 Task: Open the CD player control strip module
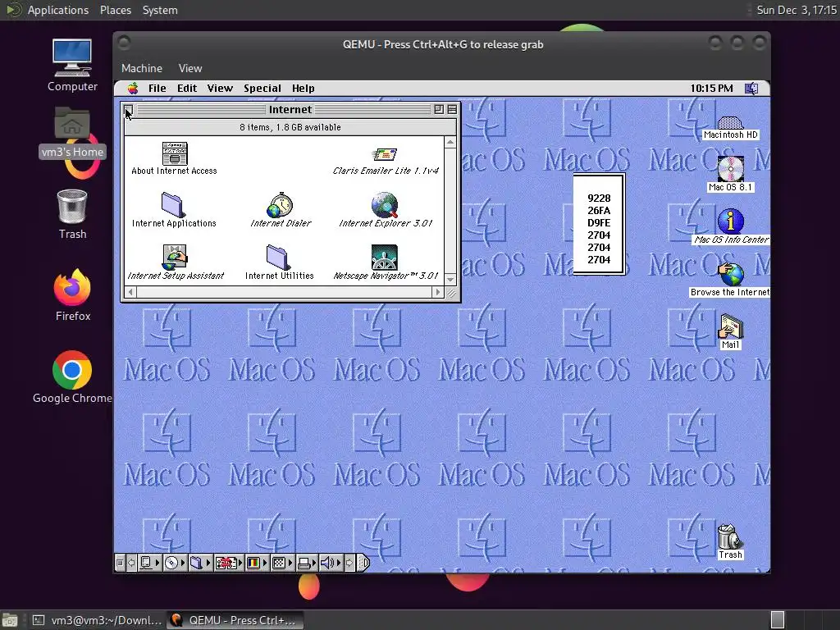pyautogui.click(x=175, y=563)
